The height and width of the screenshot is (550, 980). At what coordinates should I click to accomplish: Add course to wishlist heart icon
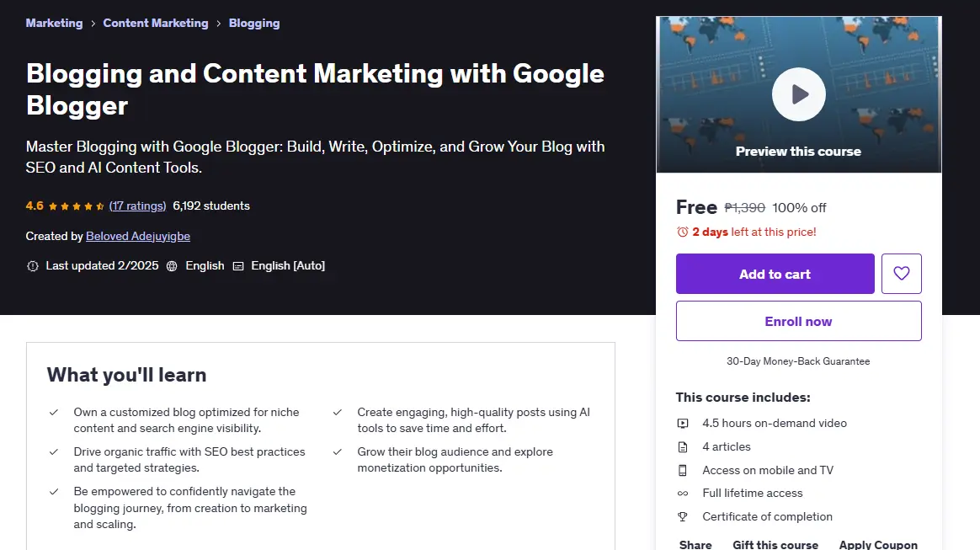901,274
